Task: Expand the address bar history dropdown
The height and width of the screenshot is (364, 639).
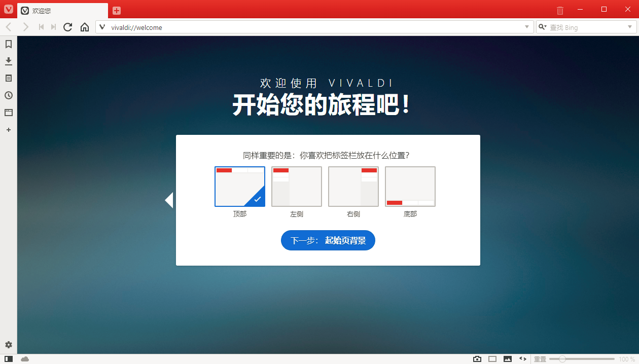Action: tap(527, 27)
